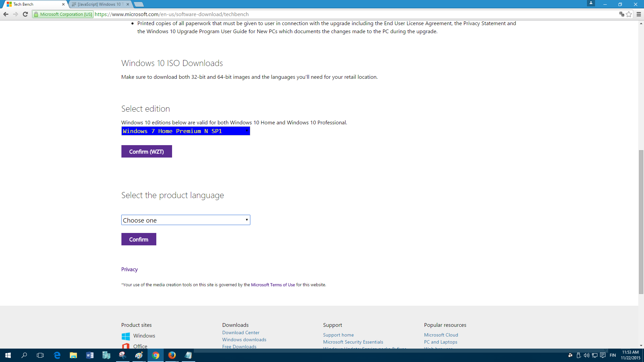Open Task View on the taskbar
The height and width of the screenshot is (362, 644).
(x=40, y=355)
